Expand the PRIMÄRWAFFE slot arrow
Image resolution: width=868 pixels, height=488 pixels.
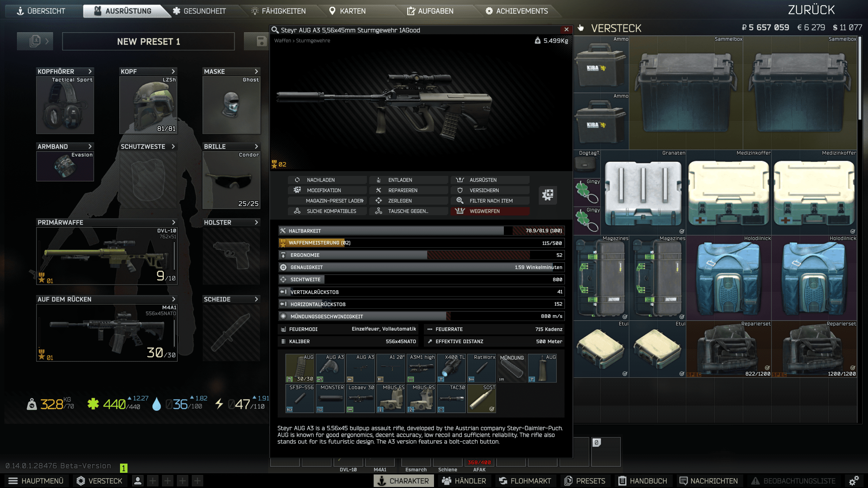[174, 222]
